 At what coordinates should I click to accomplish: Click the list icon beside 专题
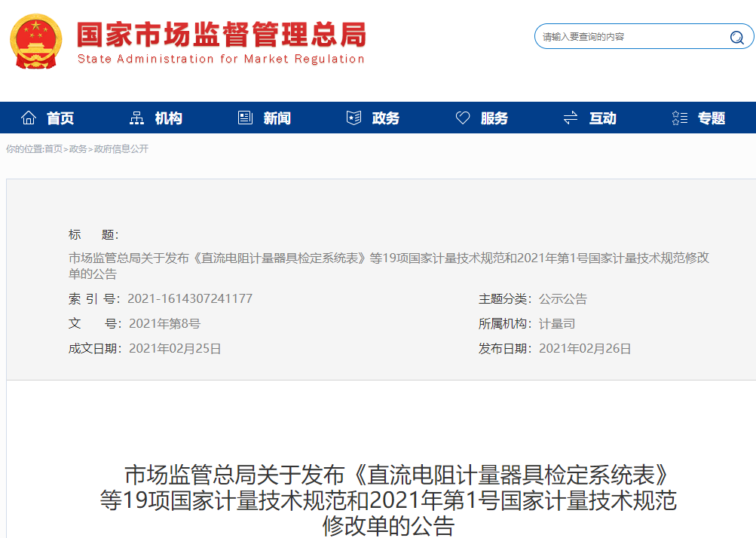coord(679,118)
